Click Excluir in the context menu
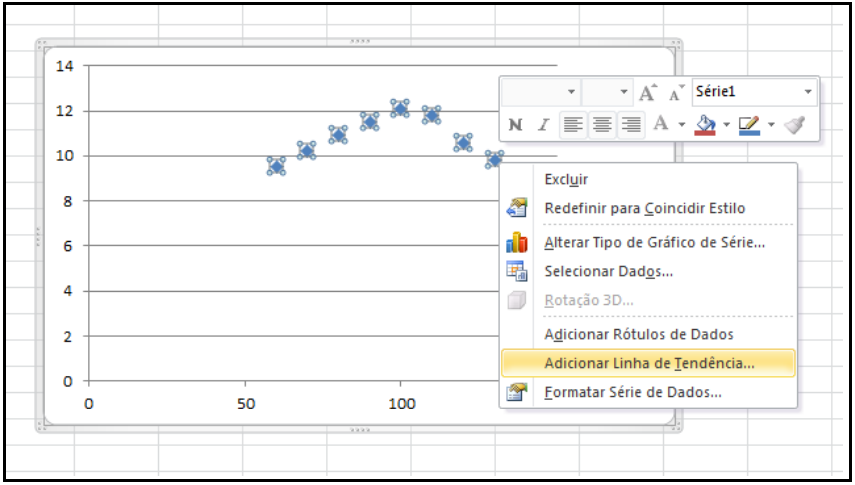This screenshot has width=855, height=485. (566, 179)
